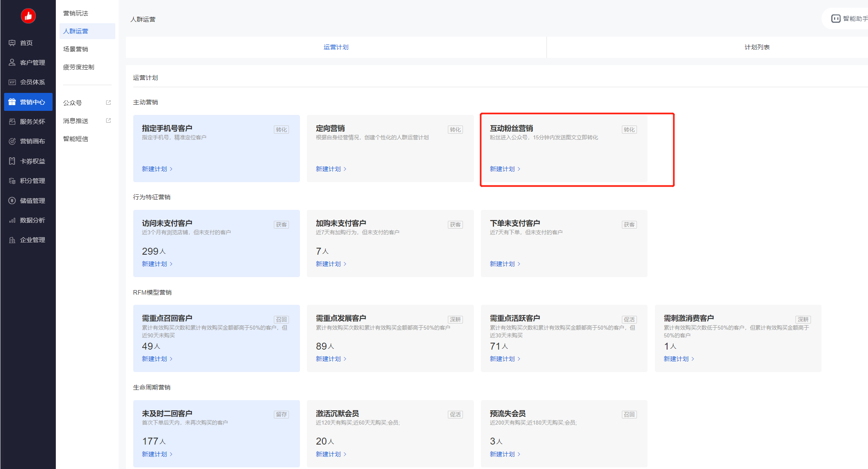Open 首页 home icon in sidebar
The width and height of the screenshot is (868, 469).
[x=12, y=43]
